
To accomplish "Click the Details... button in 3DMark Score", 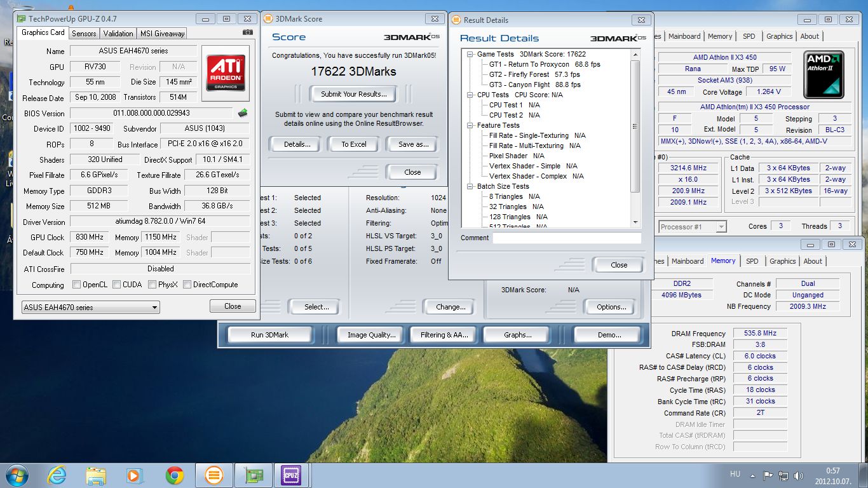I will (297, 144).
